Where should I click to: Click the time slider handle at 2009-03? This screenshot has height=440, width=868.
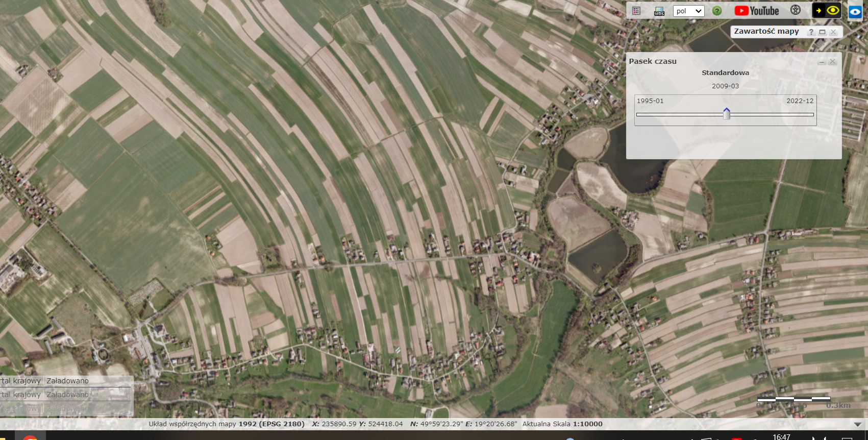(x=726, y=114)
